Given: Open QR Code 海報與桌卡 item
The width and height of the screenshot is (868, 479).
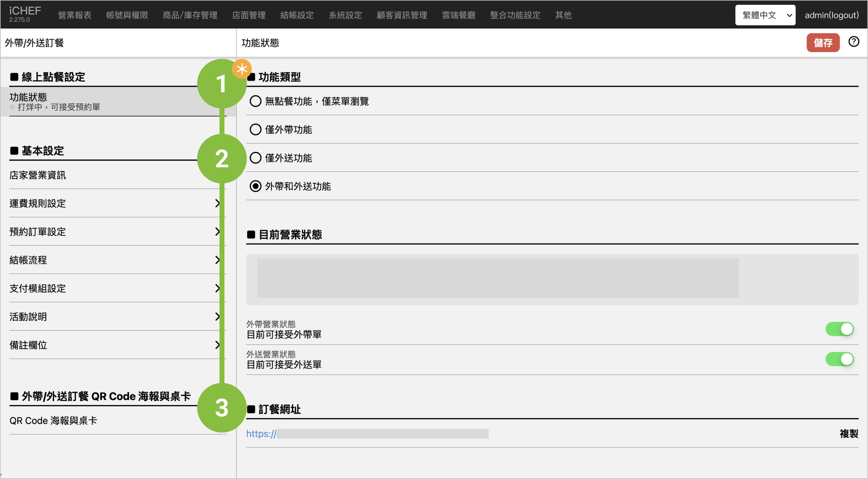Looking at the screenshot, I should pos(53,420).
